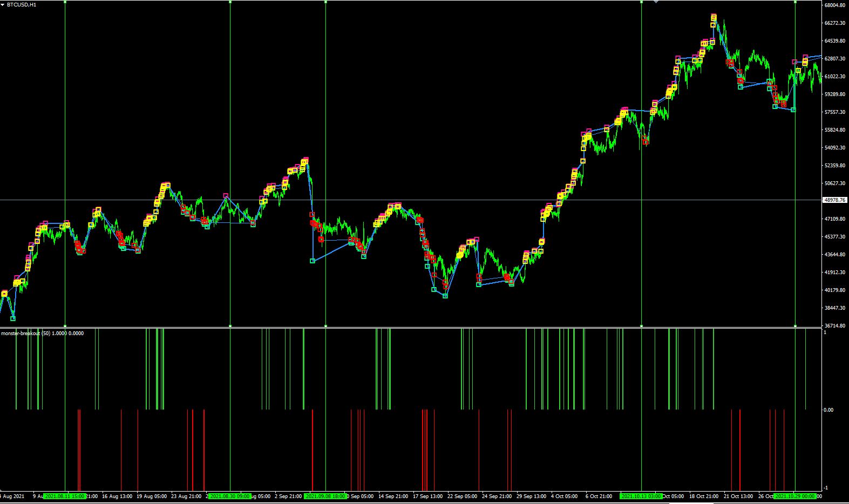Select the 2021.08.30 09:00 vertical line label
The image size is (849, 504).
click(230, 496)
